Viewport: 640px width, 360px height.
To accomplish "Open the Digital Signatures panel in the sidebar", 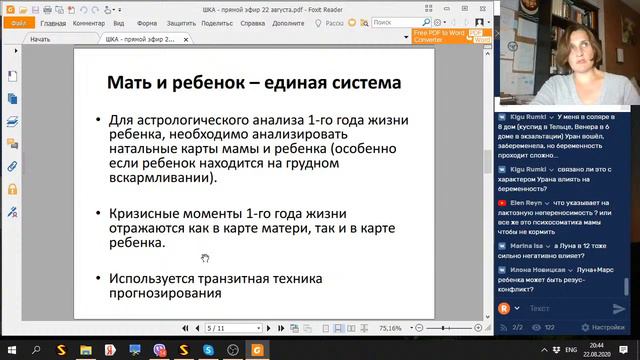I will tap(12, 212).
